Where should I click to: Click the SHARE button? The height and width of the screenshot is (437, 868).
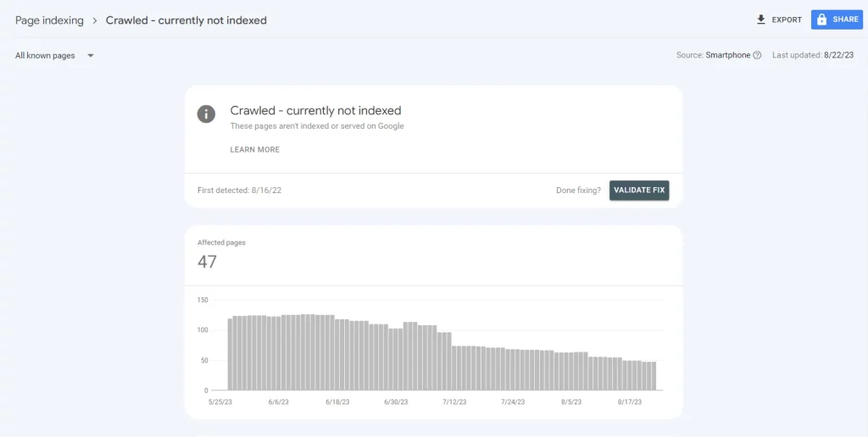click(x=837, y=19)
